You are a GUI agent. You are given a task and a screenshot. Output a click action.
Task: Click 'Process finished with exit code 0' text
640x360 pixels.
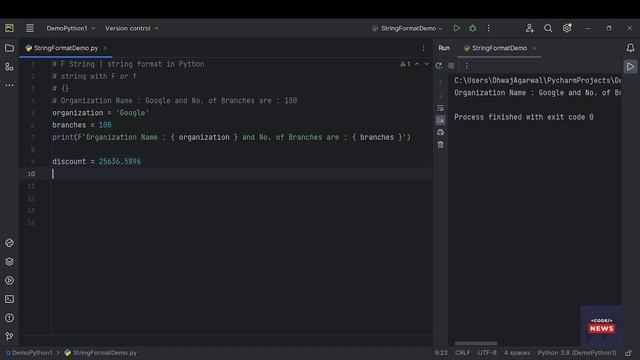pos(524,117)
